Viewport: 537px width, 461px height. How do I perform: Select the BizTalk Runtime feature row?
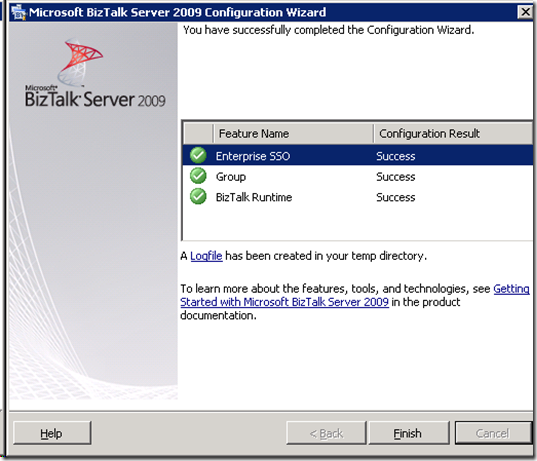358,197
